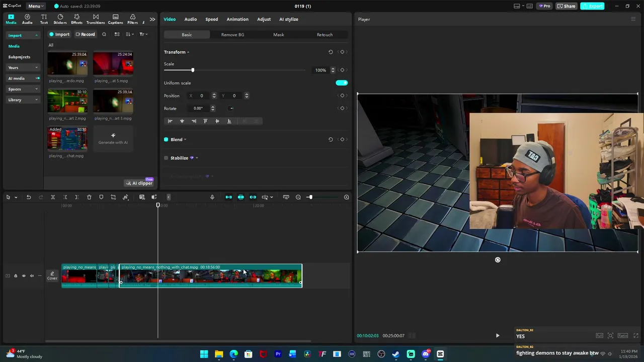The image size is (644, 362).
Task: Toggle timeline auto snapping
Action: coord(240,197)
